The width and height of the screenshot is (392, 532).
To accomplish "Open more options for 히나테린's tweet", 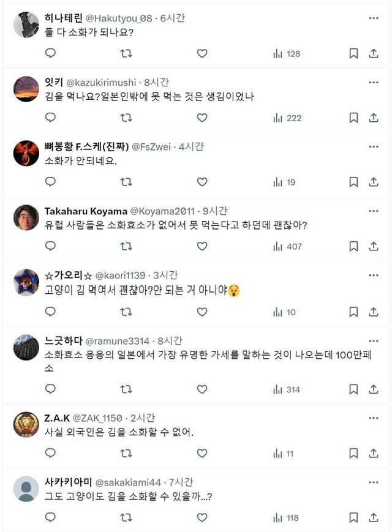I will tap(373, 18).
